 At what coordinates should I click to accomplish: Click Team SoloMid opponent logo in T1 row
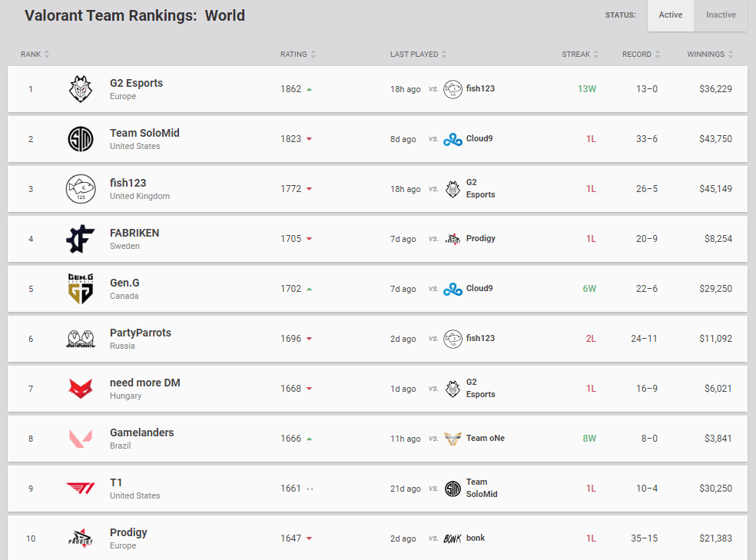pyautogui.click(x=453, y=489)
